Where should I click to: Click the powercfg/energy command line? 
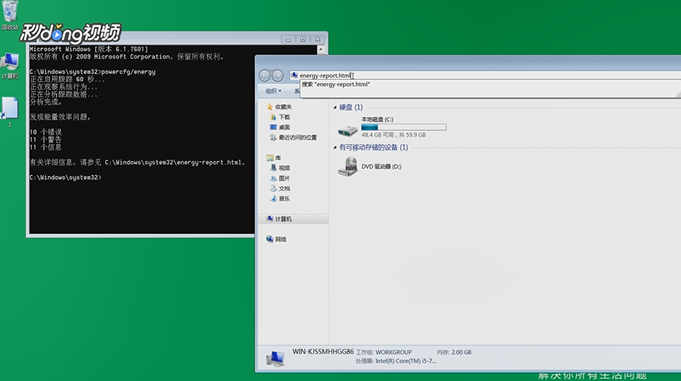93,72
